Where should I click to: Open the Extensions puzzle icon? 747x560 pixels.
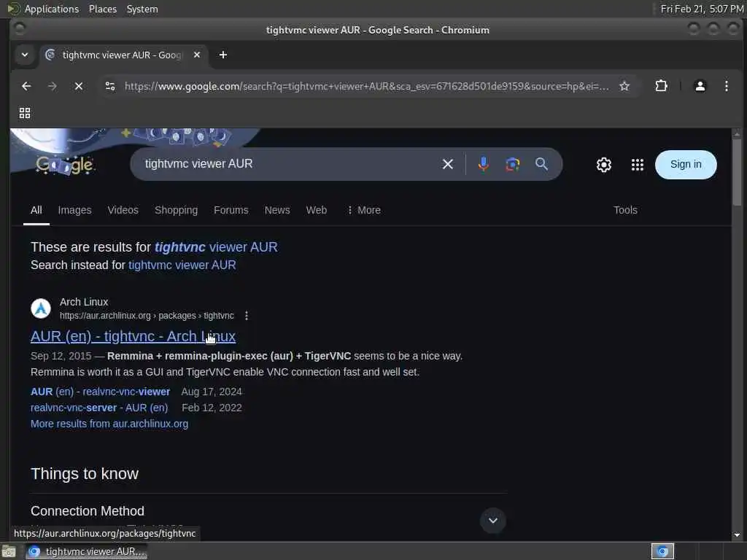(661, 86)
